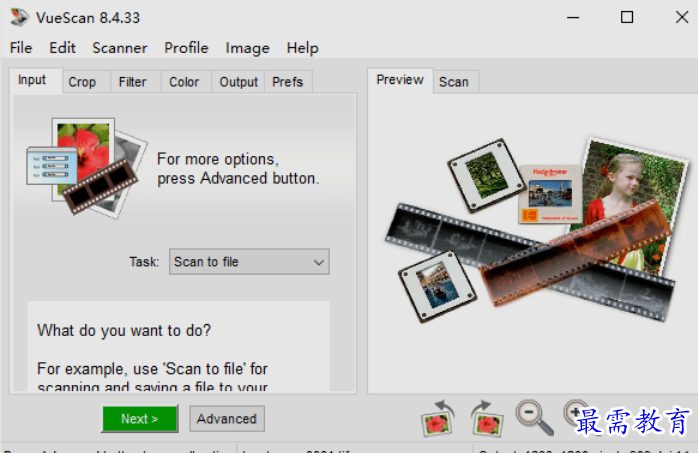Image resolution: width=698 pixels, height=453 pixels.
Task: Minimize the VueScan window
Action: (573, 18)
